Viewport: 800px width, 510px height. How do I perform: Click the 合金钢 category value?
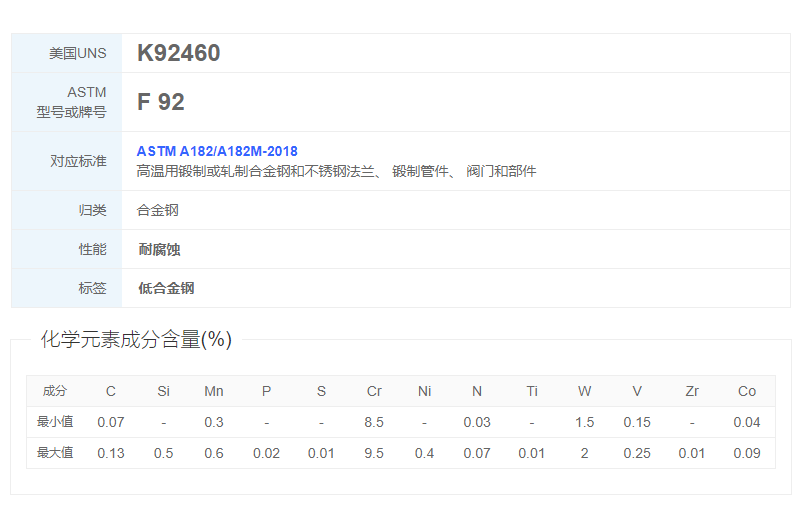point(158,210)
